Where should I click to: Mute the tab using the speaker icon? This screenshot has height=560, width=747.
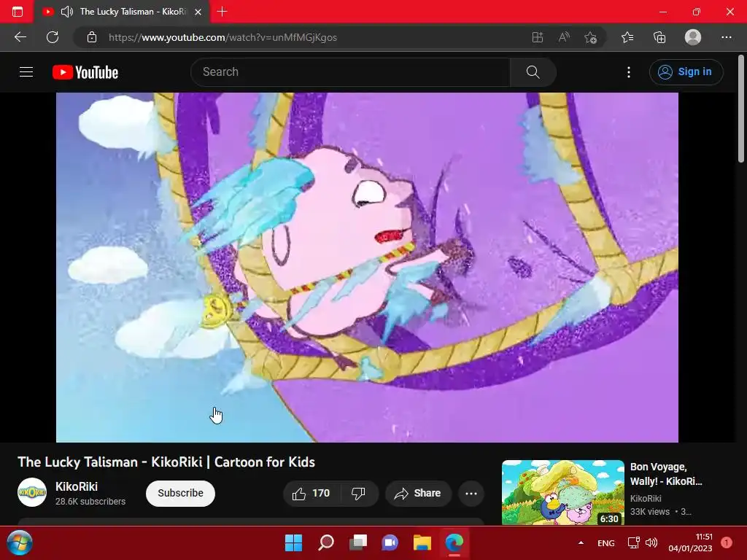click(67, 12)
